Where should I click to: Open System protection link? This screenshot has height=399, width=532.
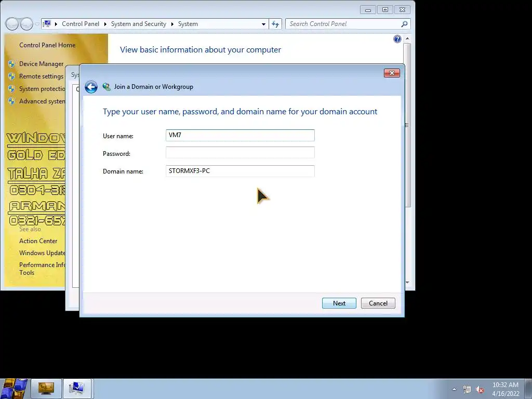coord(42,89)
